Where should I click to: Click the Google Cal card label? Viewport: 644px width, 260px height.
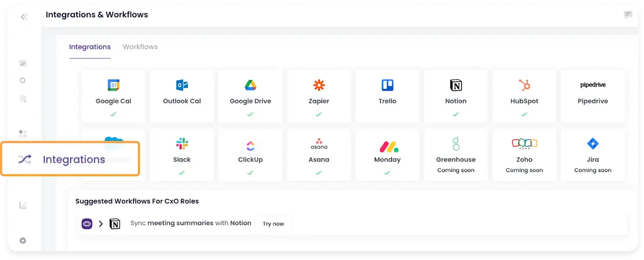point(114,101)
